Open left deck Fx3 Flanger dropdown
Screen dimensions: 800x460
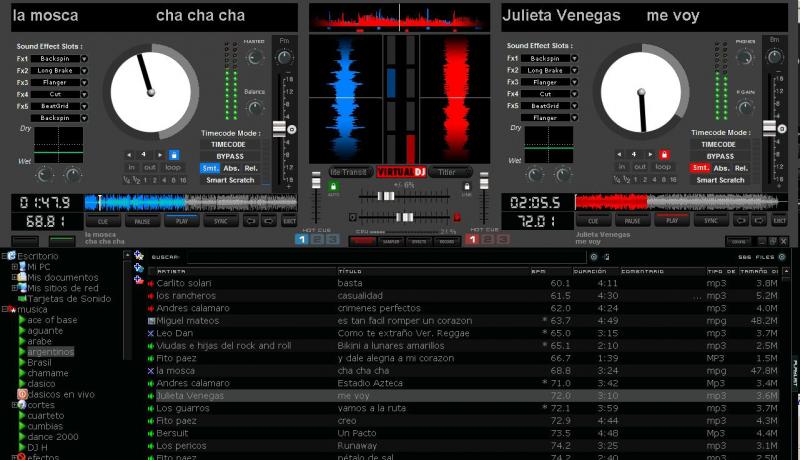[x=84, y=82]
